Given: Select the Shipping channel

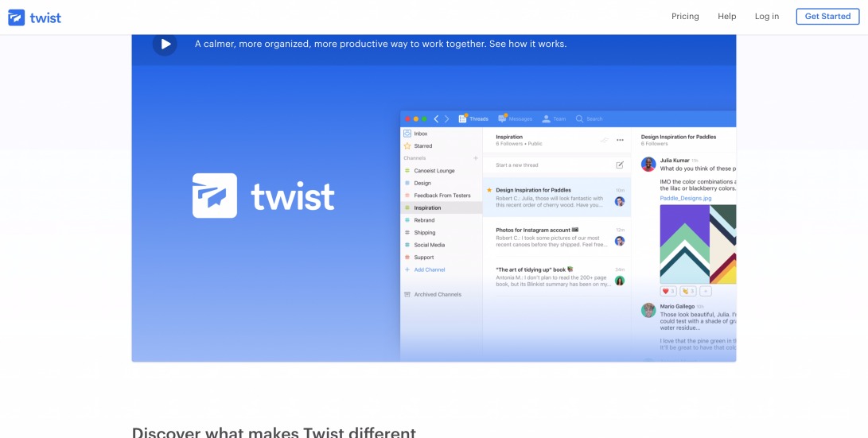Looking at the screenshot, I should coord(442,232).
